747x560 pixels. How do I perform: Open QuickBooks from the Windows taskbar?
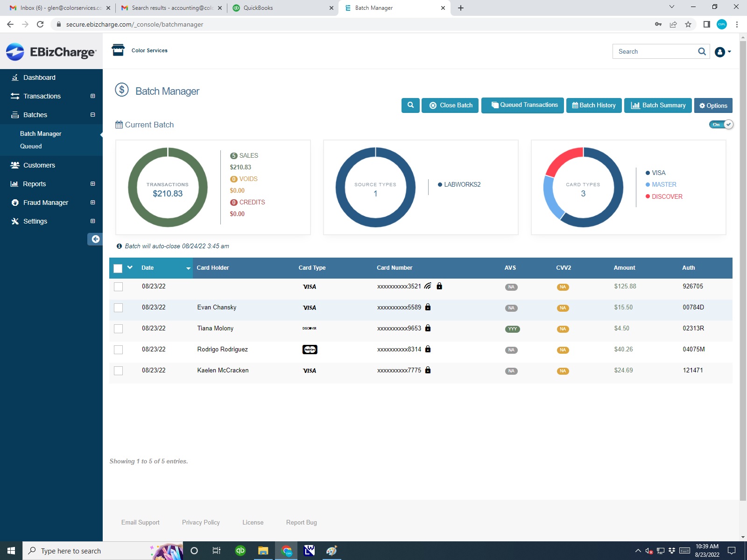[x=240, y=551]
